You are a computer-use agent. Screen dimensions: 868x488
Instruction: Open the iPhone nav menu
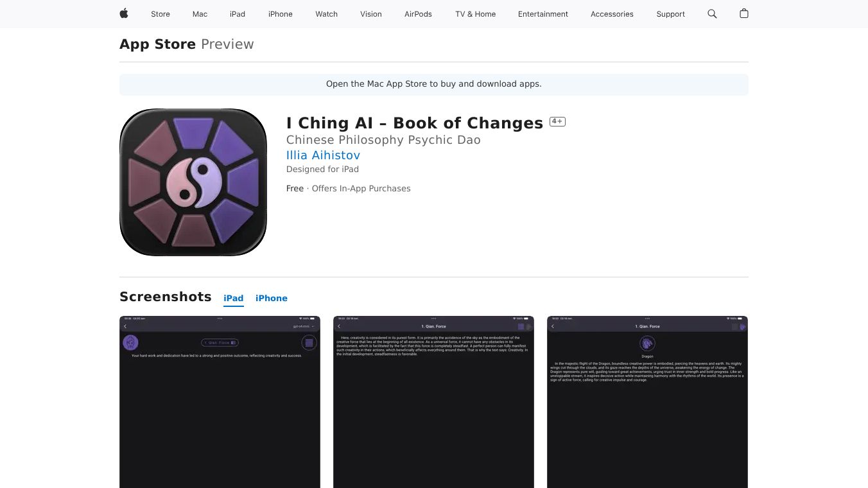tap(281, 14)
